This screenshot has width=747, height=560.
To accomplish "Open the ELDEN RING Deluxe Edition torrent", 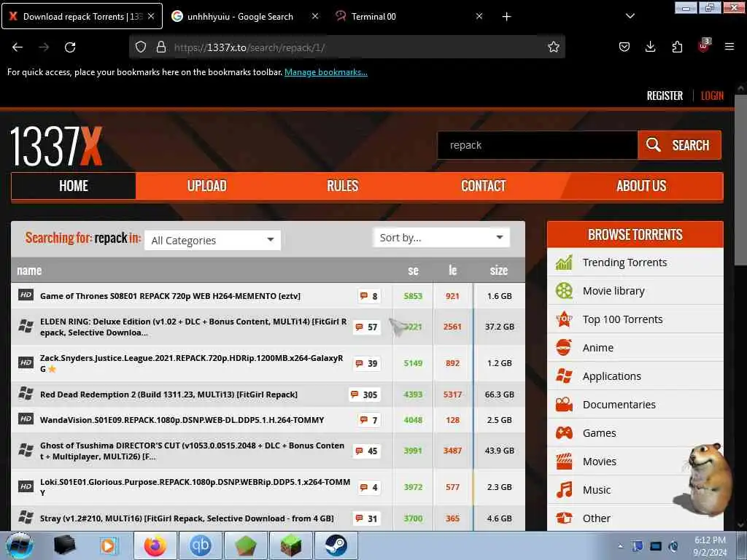I will point(193,327).
